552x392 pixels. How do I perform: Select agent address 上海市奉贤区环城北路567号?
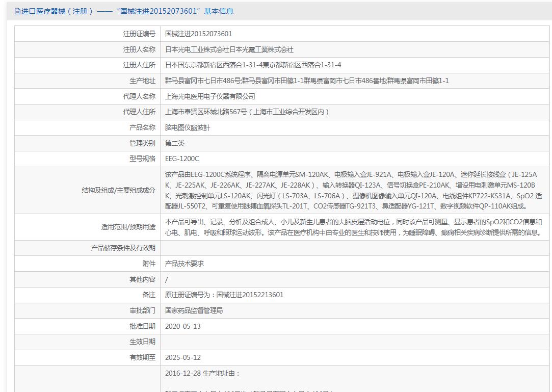(x=206, y=112)
